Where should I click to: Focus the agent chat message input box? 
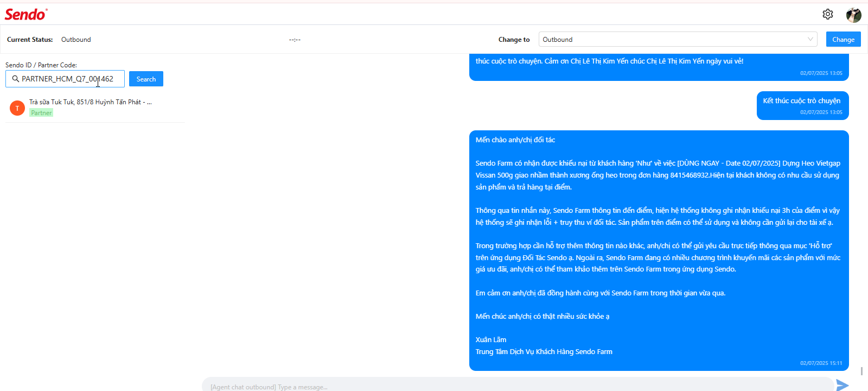coord(518,385)
